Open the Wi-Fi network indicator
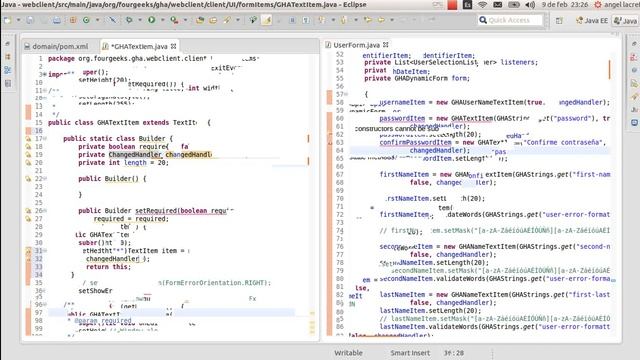This screenshot has height=360, width=640. pyautogui.click(x=482, y=5)
